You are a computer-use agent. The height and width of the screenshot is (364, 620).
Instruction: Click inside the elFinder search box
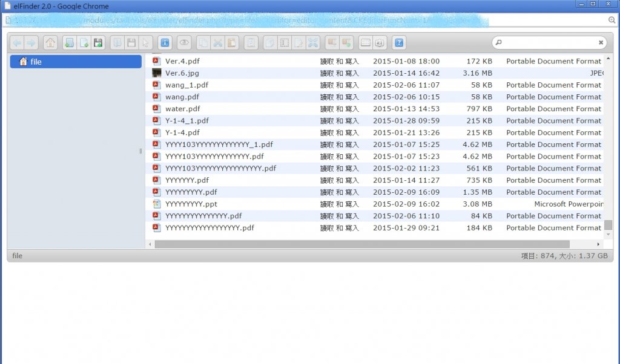549,43
